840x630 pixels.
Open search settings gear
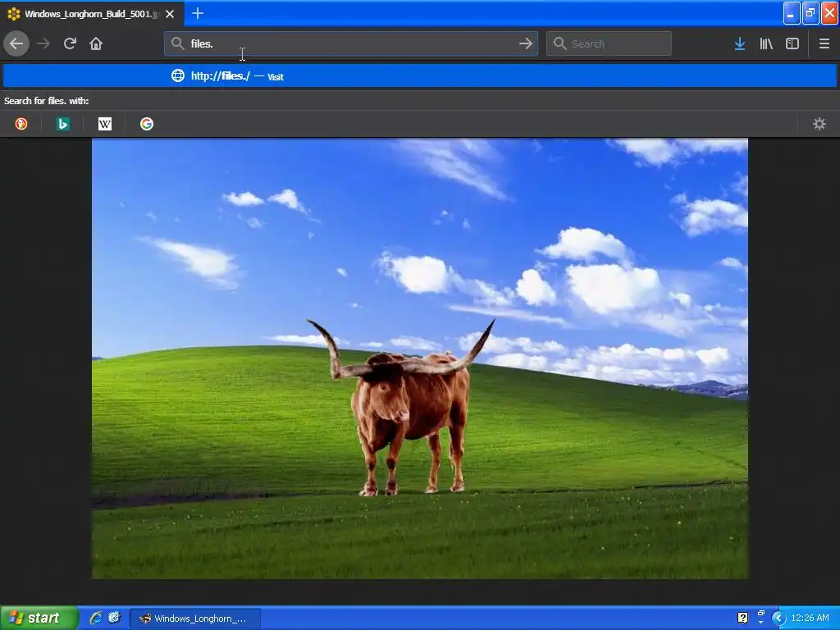[x=819, y=125]
